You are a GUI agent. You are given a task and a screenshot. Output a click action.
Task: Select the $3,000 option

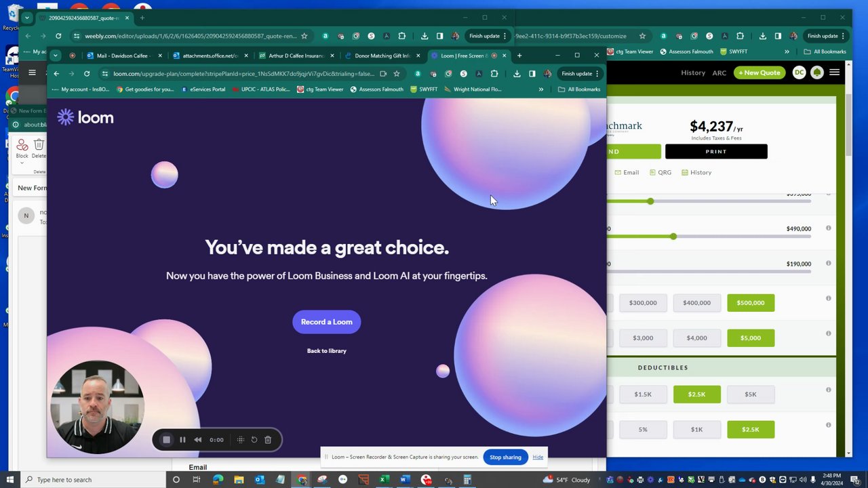[x=643, y=338]
